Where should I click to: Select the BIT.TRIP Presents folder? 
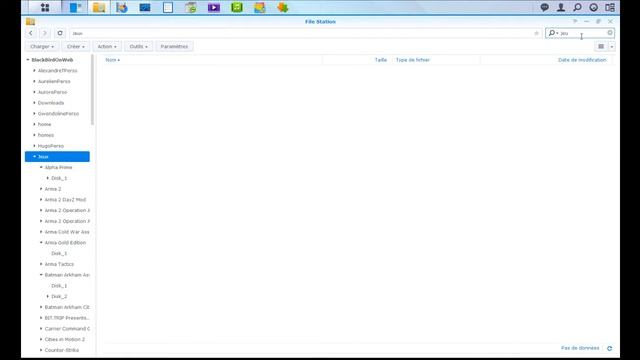pos(67,318)
